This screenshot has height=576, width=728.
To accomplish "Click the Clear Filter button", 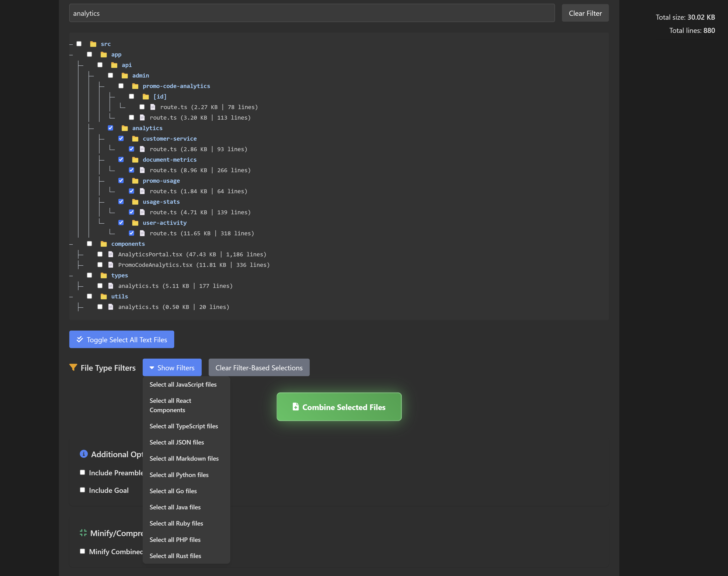I will tap(585, 13).
